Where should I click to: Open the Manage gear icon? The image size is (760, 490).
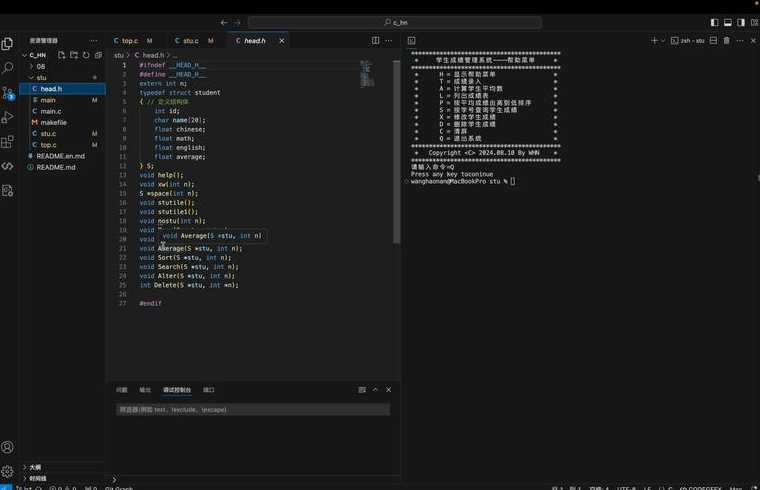click(7, 471)
